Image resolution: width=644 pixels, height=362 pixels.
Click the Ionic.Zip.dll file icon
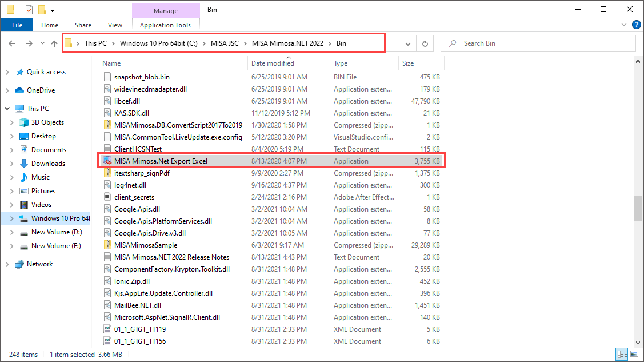[107, 281]
